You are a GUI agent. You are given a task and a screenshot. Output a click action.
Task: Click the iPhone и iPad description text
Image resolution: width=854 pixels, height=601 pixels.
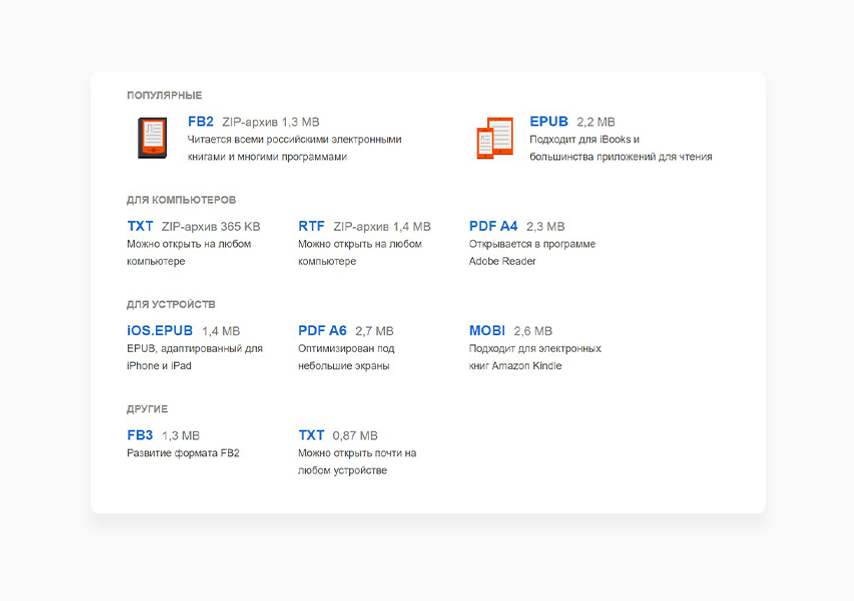(159, 366)
